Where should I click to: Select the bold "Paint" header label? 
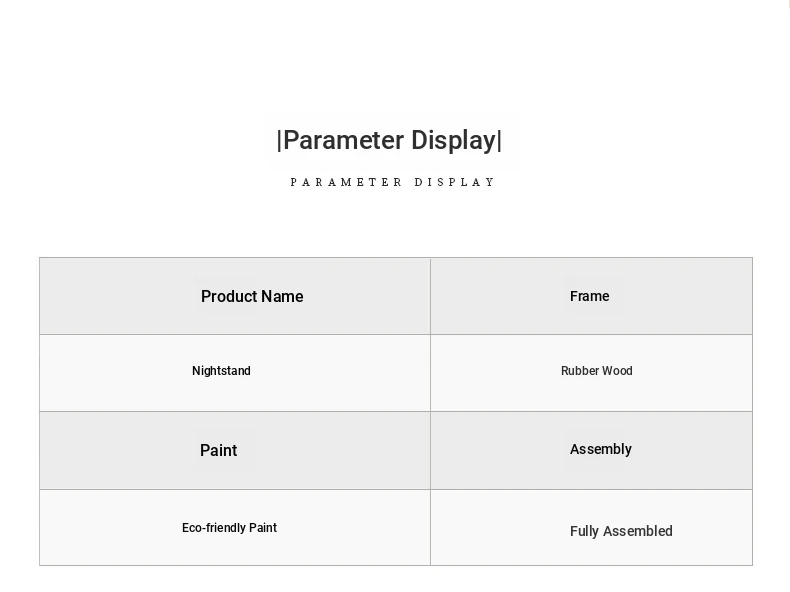pos(218,451)
